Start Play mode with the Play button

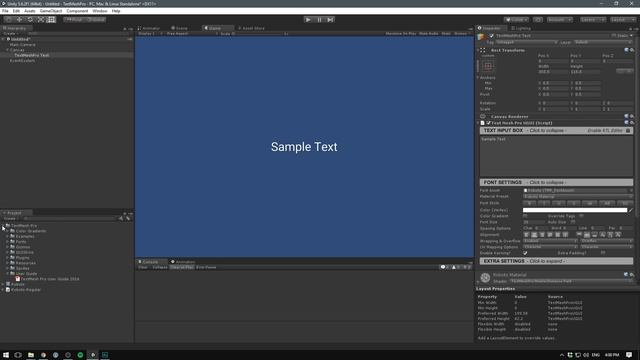coord(308,20)
